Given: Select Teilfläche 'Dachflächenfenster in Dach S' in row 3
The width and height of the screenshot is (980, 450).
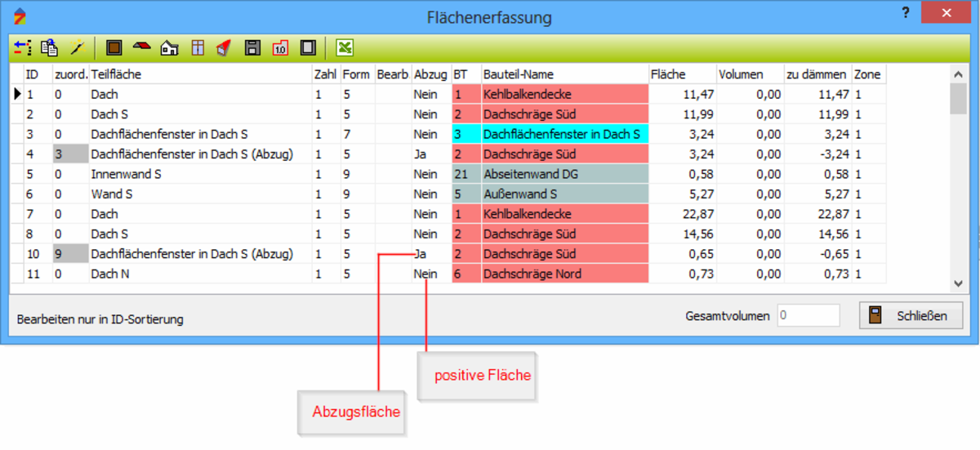Looking at the screenshot, I should [200, 134].
